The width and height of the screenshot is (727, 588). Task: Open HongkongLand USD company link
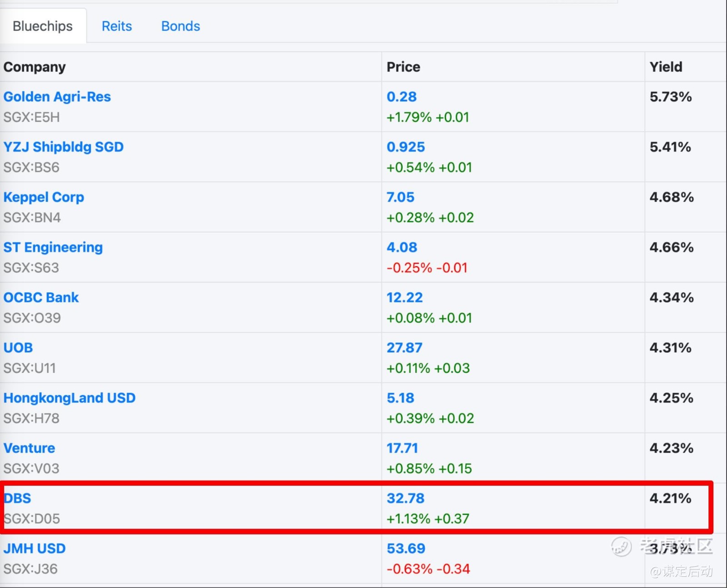pyautogui.click(x=70, y=398)
